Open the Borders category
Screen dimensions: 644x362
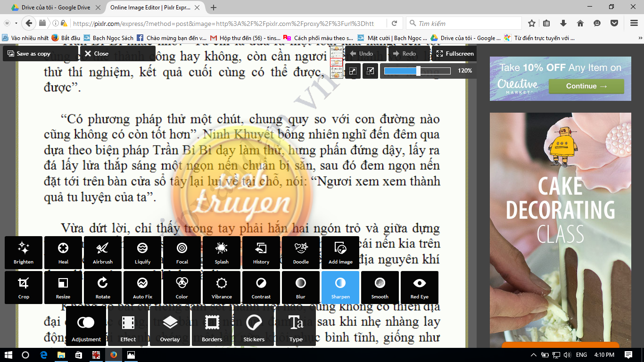(x=212, y=326)
